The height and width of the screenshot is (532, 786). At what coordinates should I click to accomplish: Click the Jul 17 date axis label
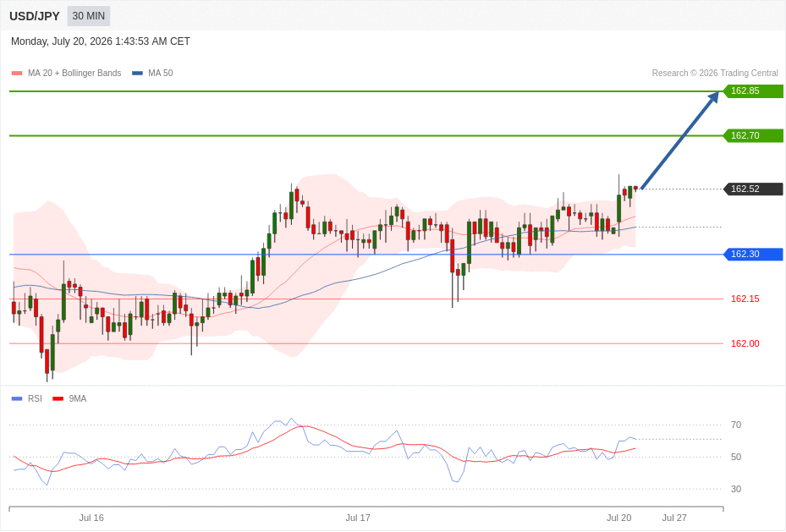pos(358,518)
